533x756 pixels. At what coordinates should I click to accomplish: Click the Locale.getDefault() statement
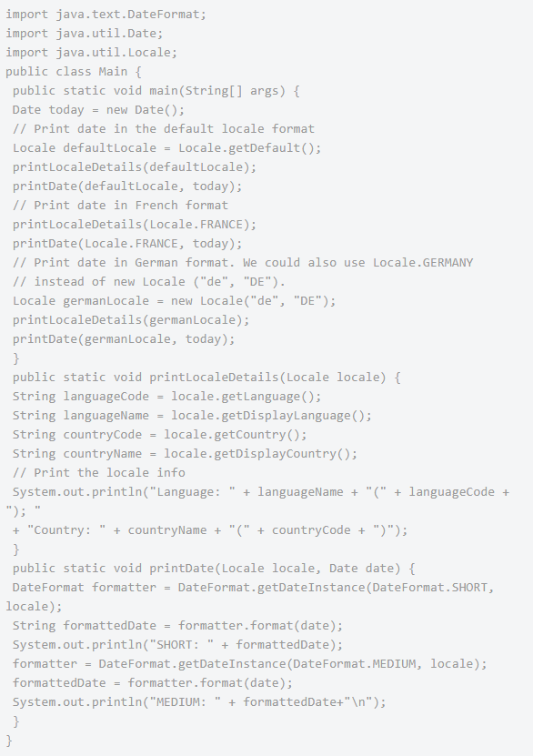tap(166, 148)
